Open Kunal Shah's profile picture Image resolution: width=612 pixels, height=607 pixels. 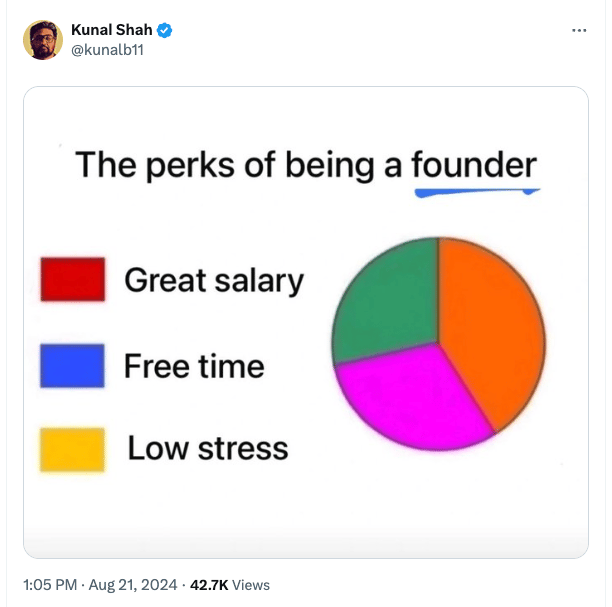(x=43, y=40)
